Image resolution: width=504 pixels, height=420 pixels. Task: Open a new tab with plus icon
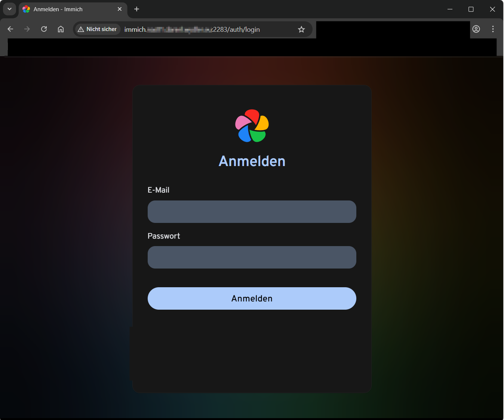(x=136, y=9)
